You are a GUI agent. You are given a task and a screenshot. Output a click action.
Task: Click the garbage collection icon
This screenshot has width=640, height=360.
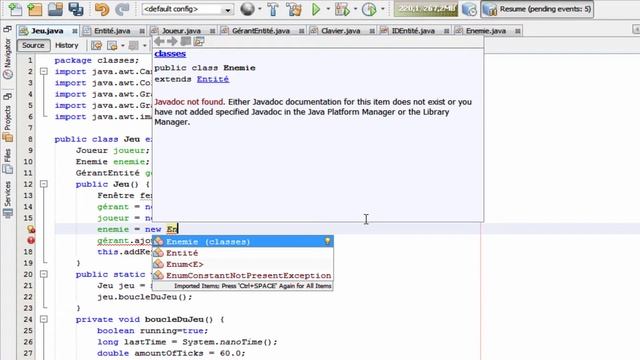[x=469, y=9]
